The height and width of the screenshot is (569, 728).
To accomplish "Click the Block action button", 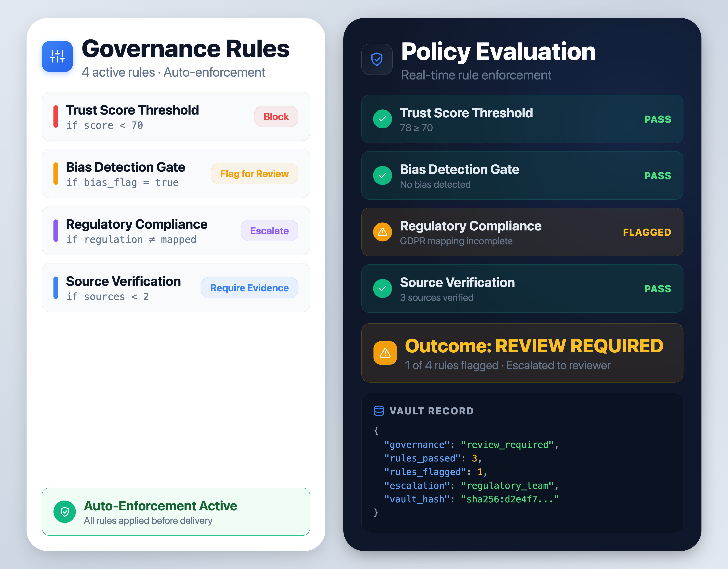I will pos(276,116).
